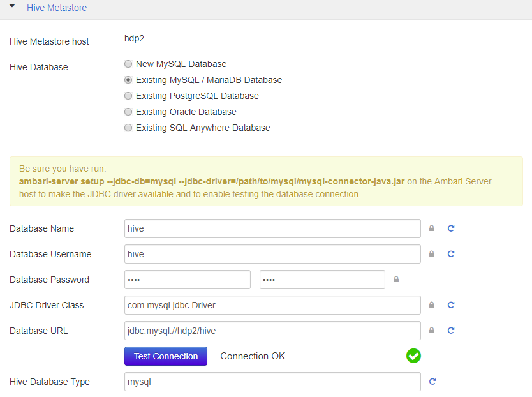
Task: Reset Database URL with undo icon
Action: point(451,330)
